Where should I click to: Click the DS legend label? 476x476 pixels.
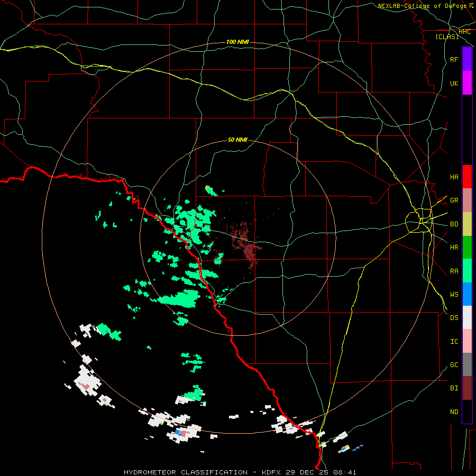(454, 318)
